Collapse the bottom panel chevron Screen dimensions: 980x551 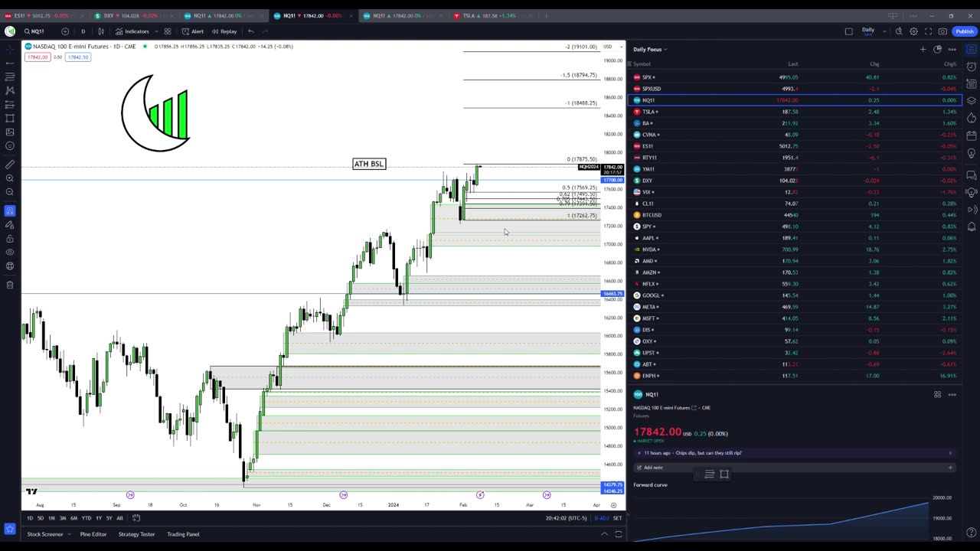(x=604, y=534)
